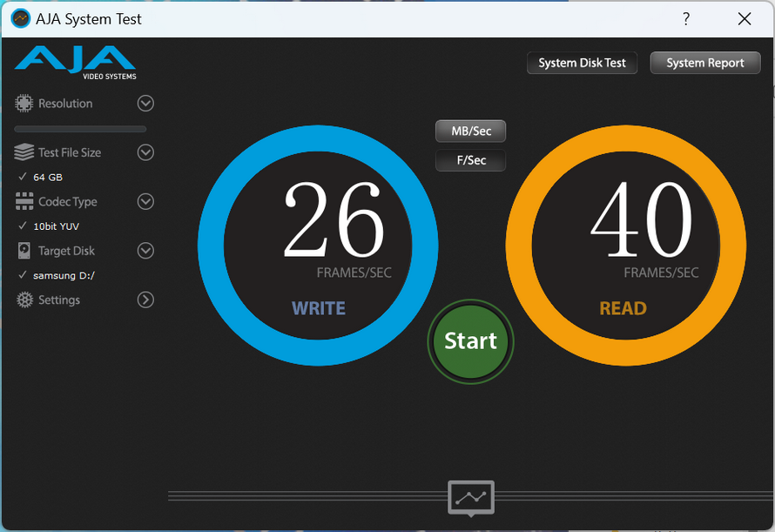
Task: Open the Settings panel arrow
Action: tap(145, 300)
